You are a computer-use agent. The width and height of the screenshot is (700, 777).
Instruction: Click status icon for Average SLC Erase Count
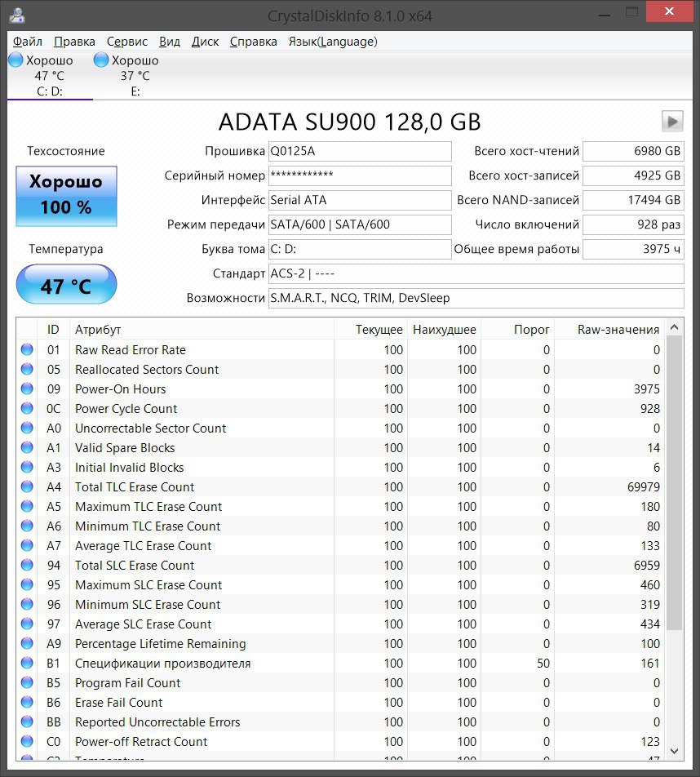click(x=27, y=624)
